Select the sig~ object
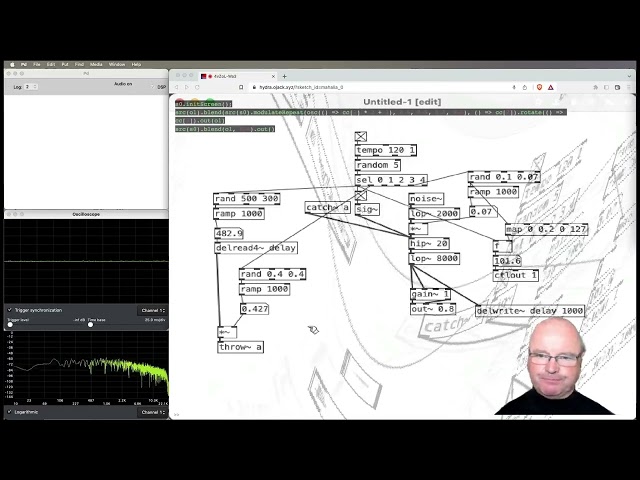This screenshot has height=480, width=640. pos(367,210)
